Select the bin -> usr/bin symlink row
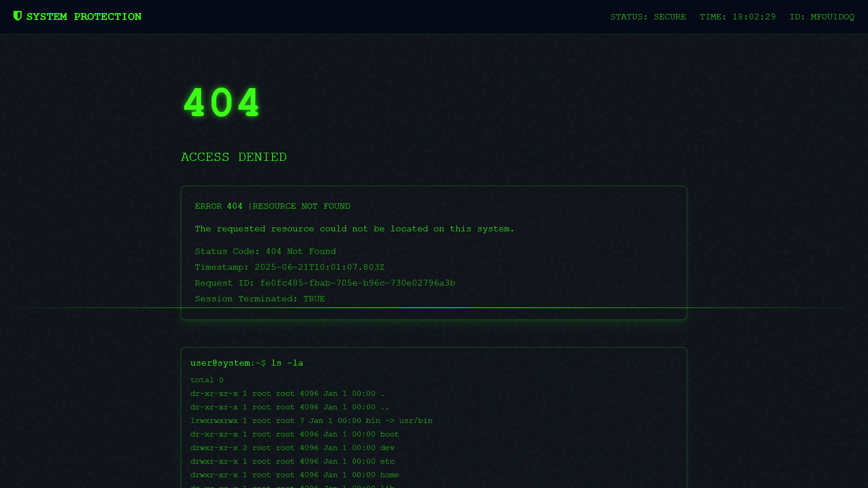The height and width of the screenshot is (488, 868). point(311,421)
